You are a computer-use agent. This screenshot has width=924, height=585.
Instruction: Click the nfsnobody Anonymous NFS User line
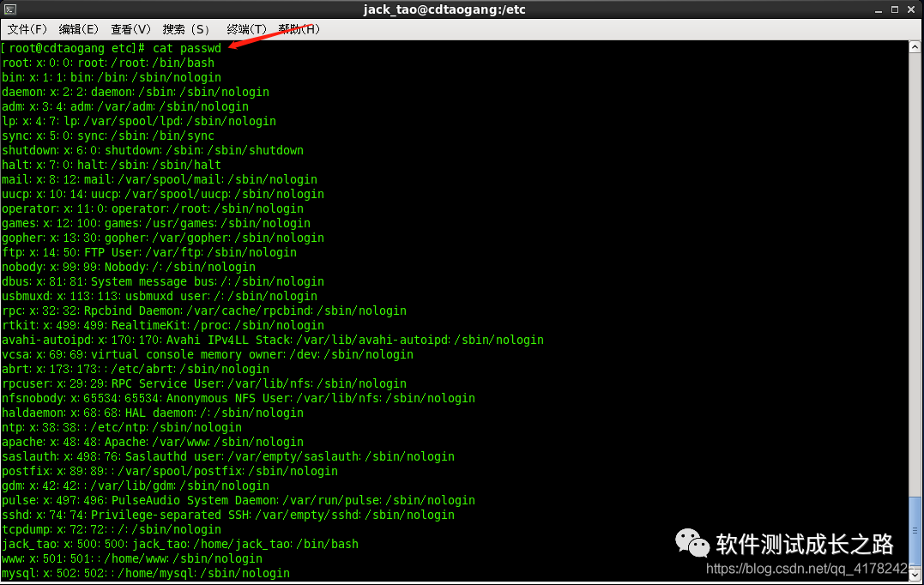[239, 398]
